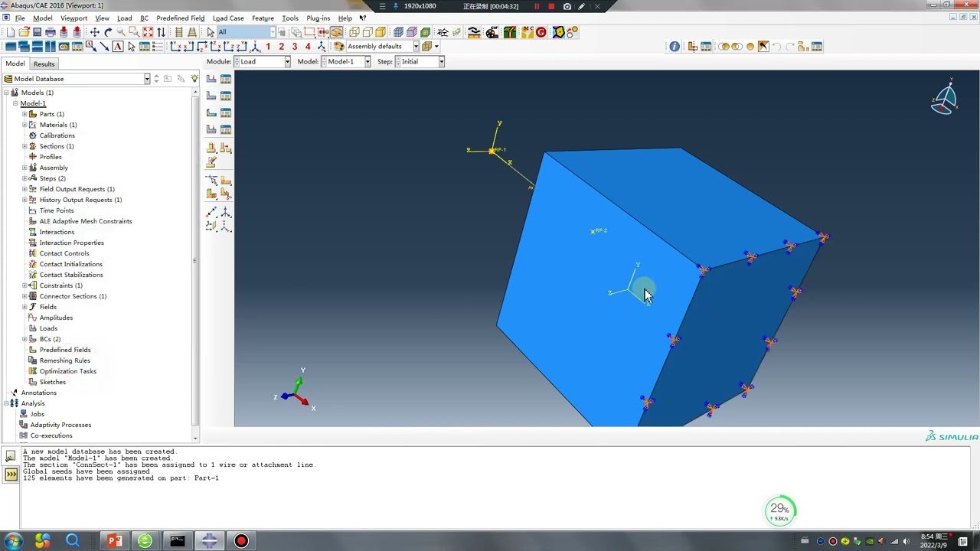Toggle shaded render style cube

[381, 32]
